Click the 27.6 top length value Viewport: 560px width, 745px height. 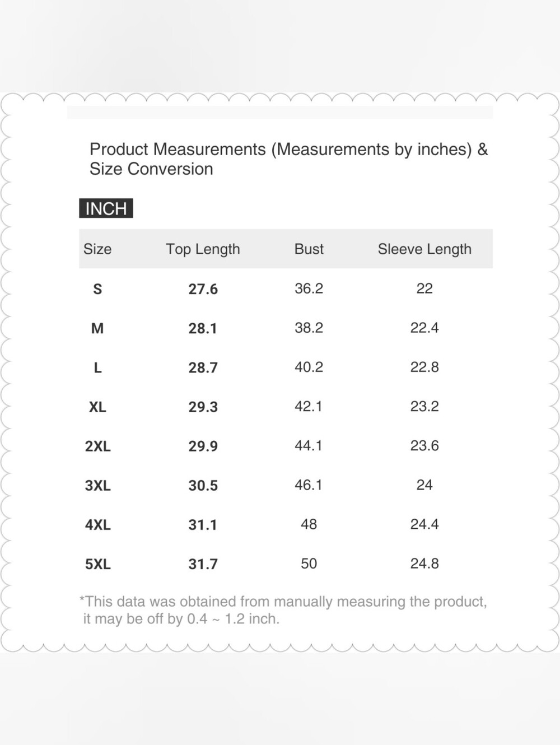[x=203, y=289]
